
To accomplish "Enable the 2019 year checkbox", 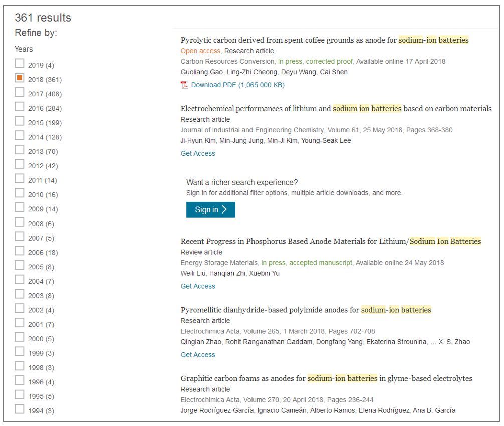I will tap(19, 63).
